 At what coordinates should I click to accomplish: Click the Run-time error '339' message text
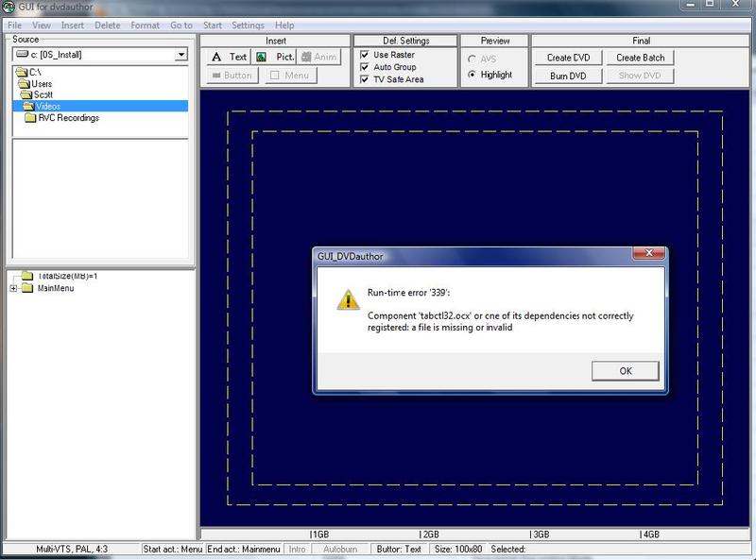tap(408, 293)
